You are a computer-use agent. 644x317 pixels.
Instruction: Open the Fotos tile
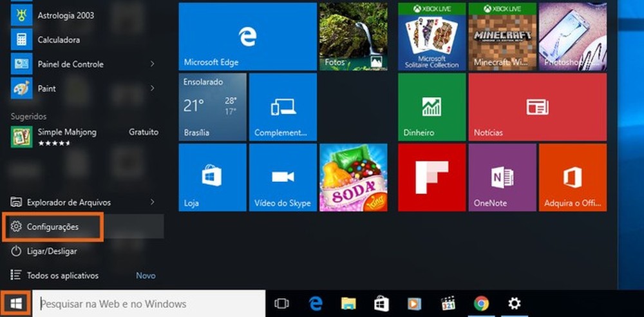click(353, 36)
